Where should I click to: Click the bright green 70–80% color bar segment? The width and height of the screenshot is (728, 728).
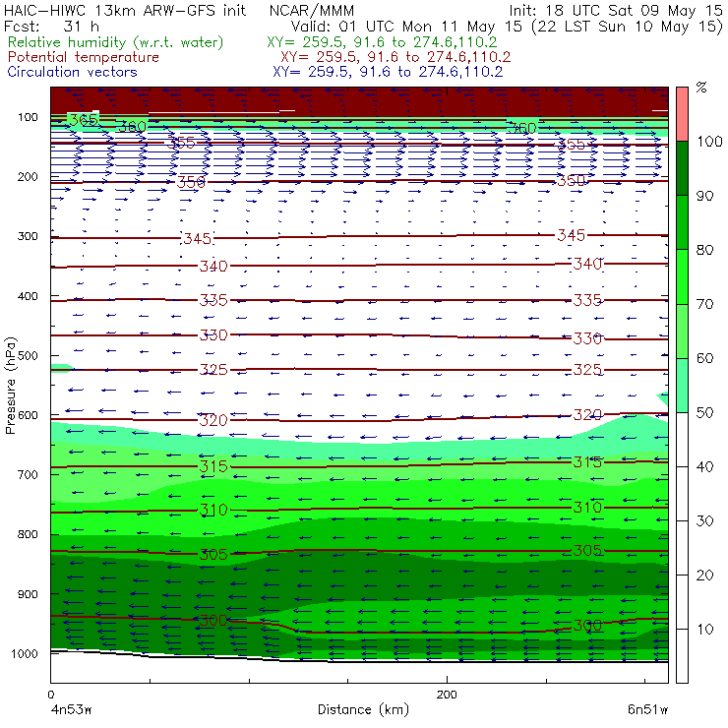point(682,276)
